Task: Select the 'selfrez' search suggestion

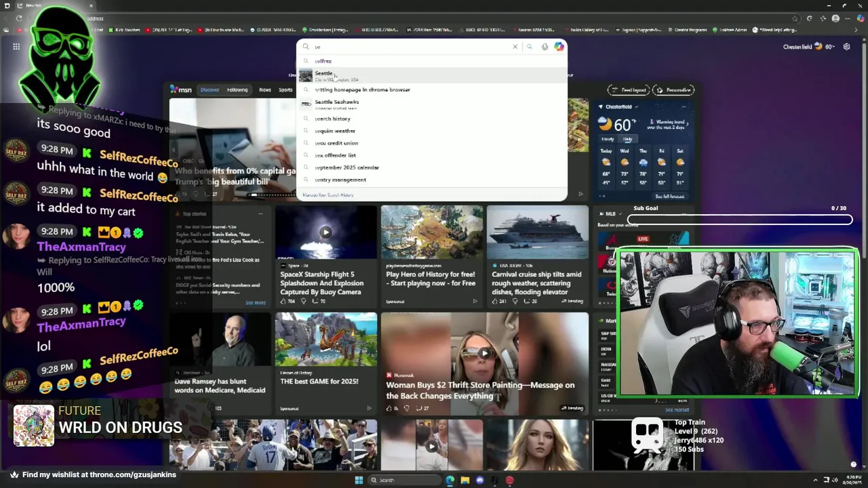Action: point(431,61)
